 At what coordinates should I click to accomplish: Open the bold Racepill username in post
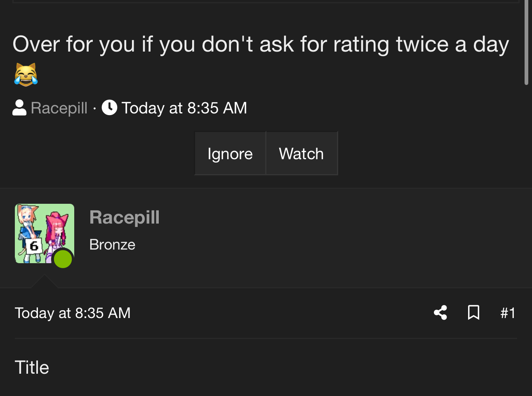124,217
